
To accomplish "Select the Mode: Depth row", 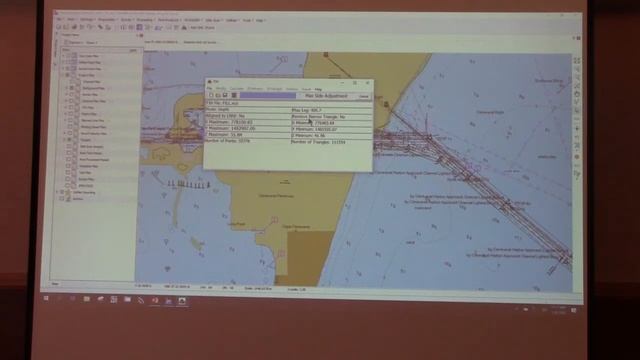I will [247, 109].
